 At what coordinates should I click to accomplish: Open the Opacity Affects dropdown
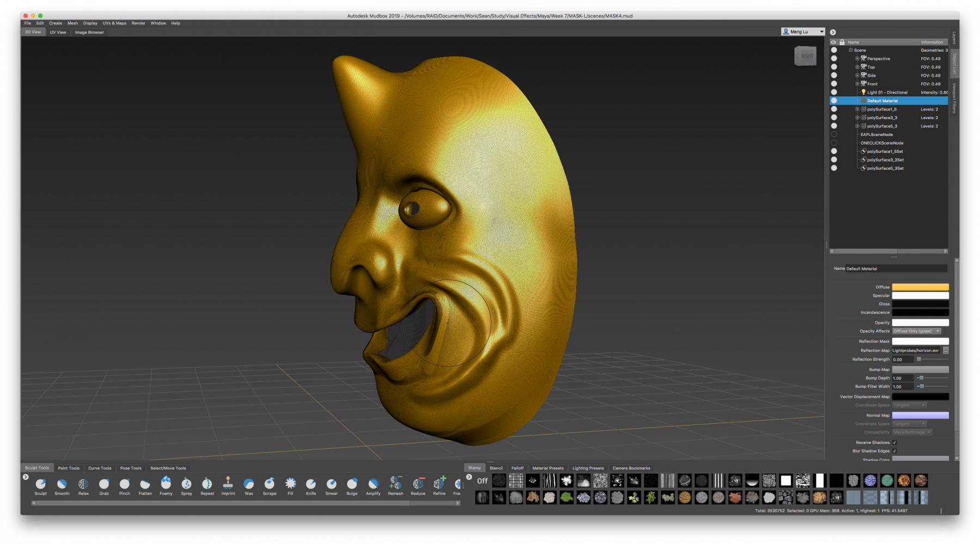(916, 331)
